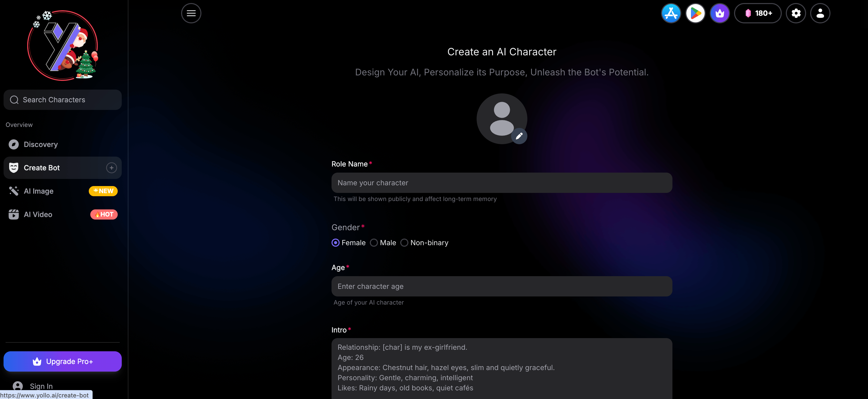Click the Sign In link at bottom left
The width and height of the screenshot is (868, 399).
41,386
